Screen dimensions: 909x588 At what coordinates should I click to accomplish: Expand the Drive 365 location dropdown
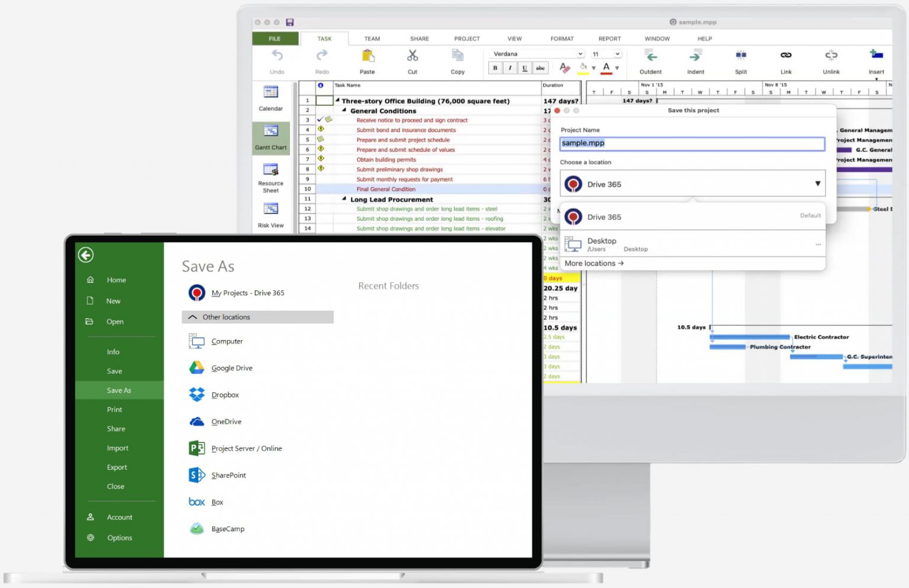[817, 184]
